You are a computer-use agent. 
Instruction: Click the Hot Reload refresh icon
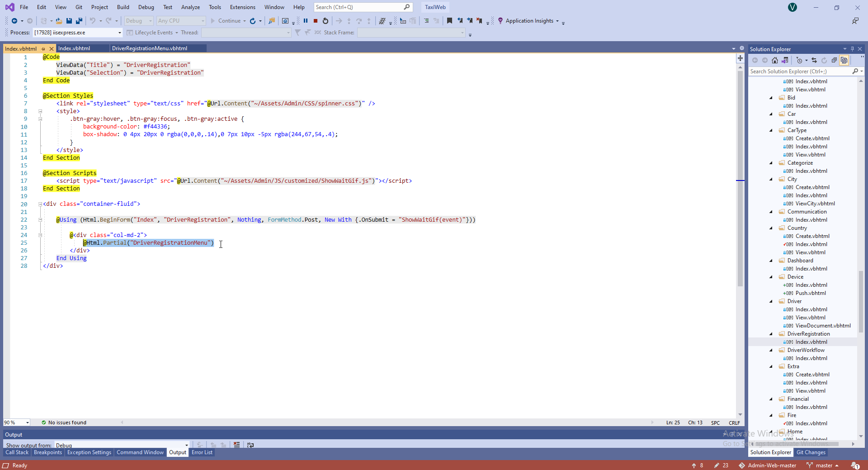click(253, 21)
